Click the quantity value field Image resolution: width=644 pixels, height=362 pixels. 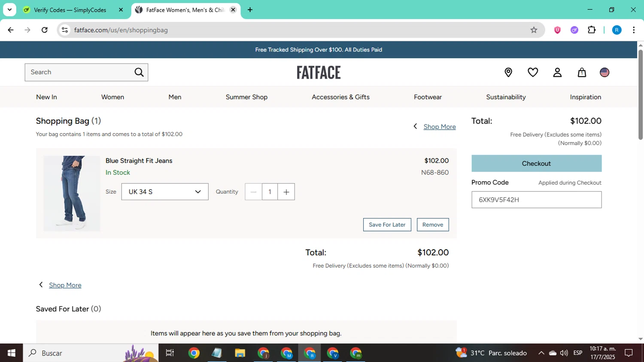[x=270, y=192]
